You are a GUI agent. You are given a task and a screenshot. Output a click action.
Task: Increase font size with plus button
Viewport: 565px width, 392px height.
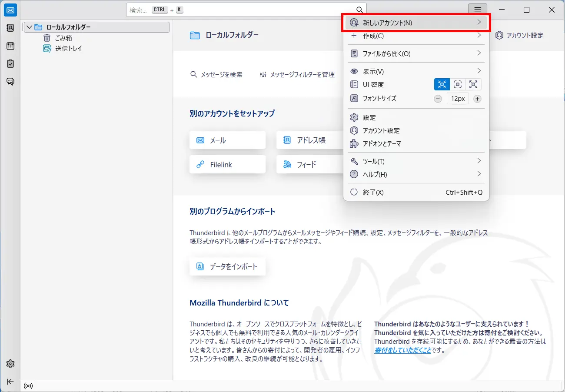tap(477, 99)
